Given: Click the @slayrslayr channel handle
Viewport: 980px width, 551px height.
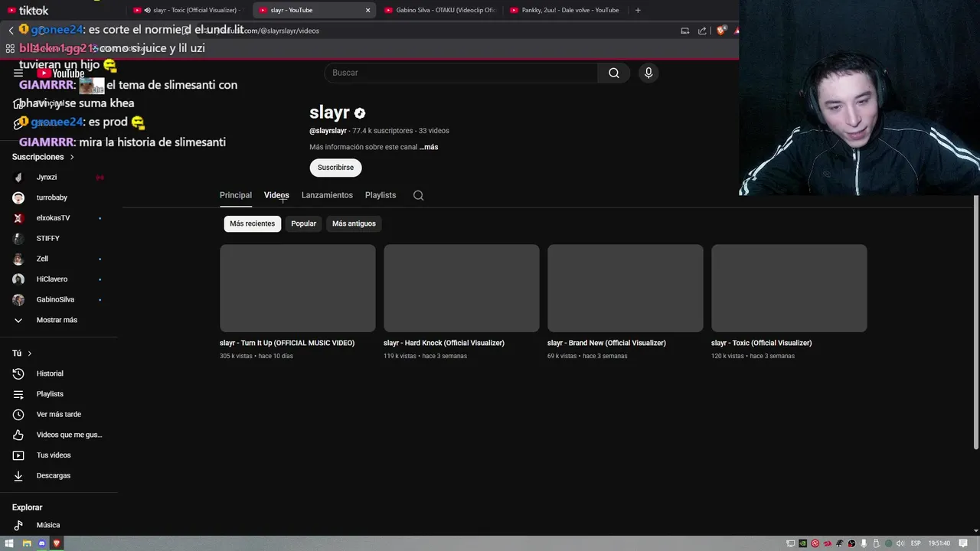Looking at the screenshot, I should [328, 131].
